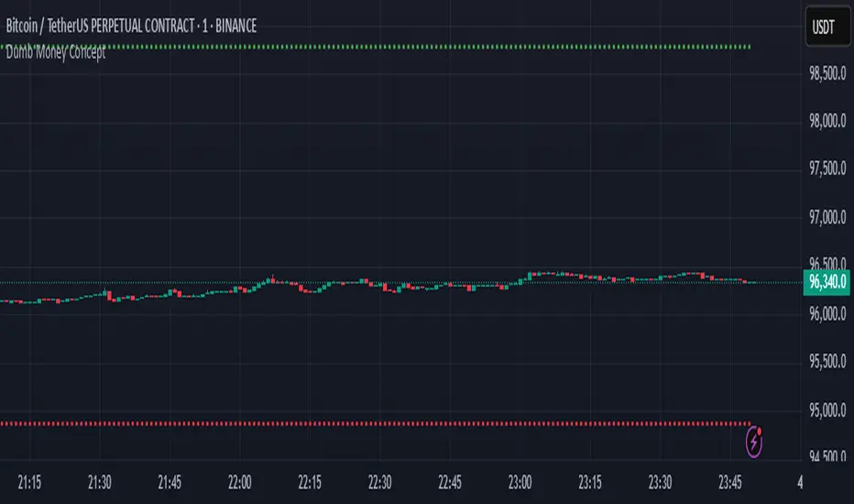Click the green 96,340.0 current price label

pos(827,283)
